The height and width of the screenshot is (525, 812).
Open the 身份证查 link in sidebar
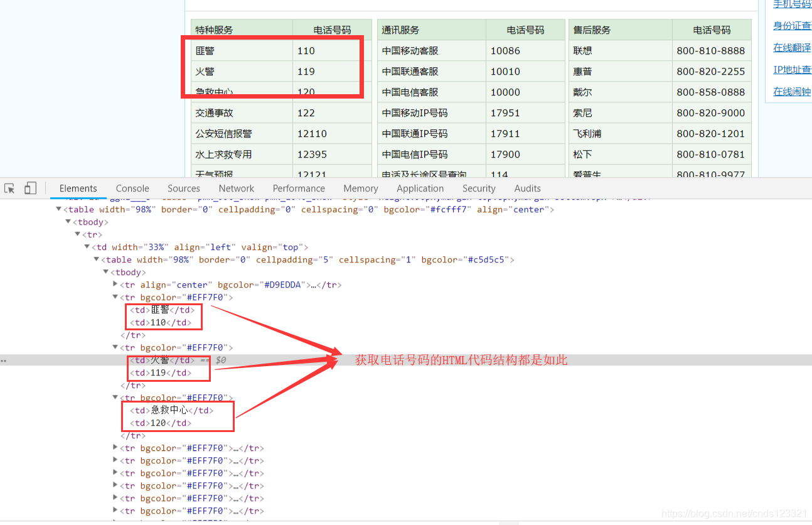792,26
